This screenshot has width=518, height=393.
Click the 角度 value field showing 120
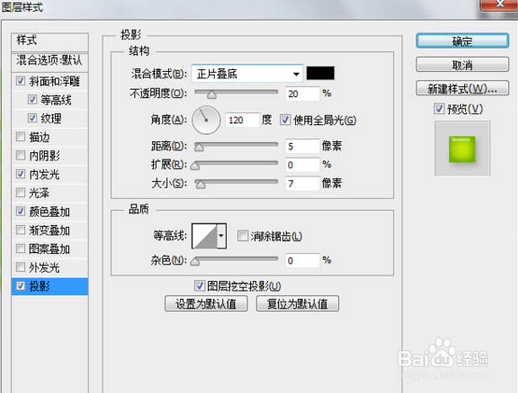pyautogui.click(x=242, y=120)
